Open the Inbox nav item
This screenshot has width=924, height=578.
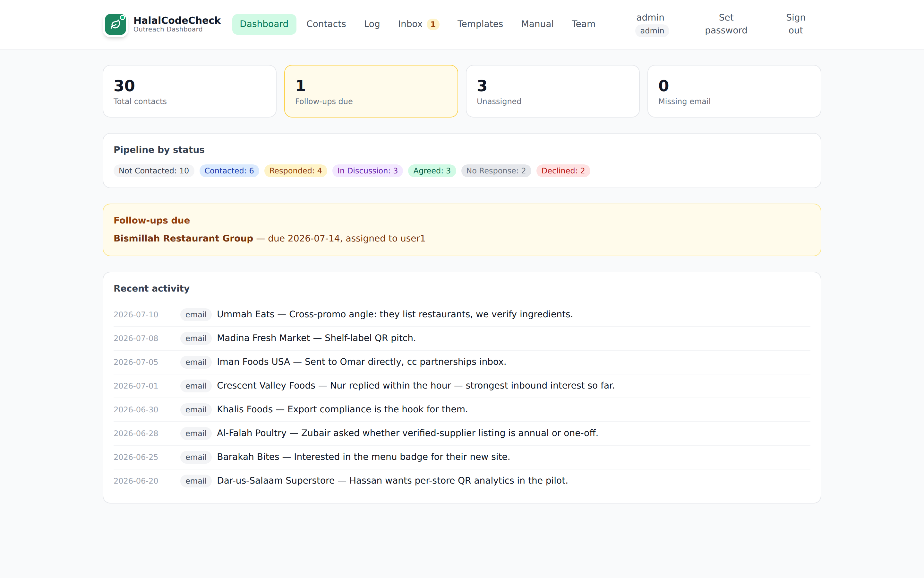click(418, 24)
